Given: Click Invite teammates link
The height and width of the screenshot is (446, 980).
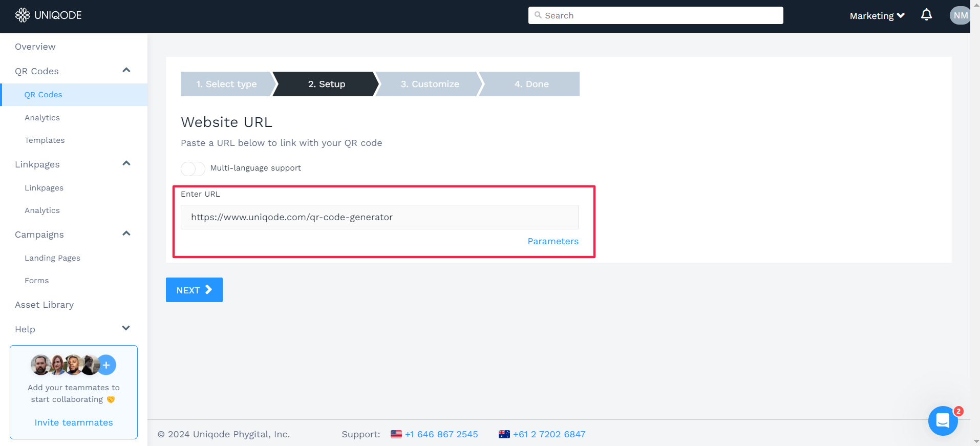Looking at the screenshot, I should tap(74, 422).
